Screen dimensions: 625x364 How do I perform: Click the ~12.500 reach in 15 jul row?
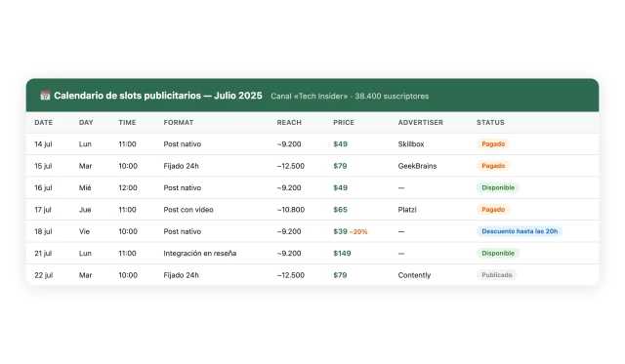point(291,166)
